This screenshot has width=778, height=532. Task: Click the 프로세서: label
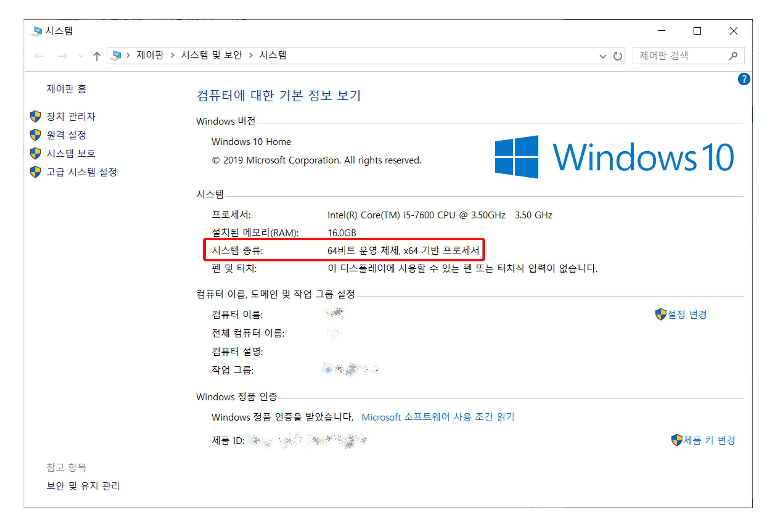click(x=231, y=215)
